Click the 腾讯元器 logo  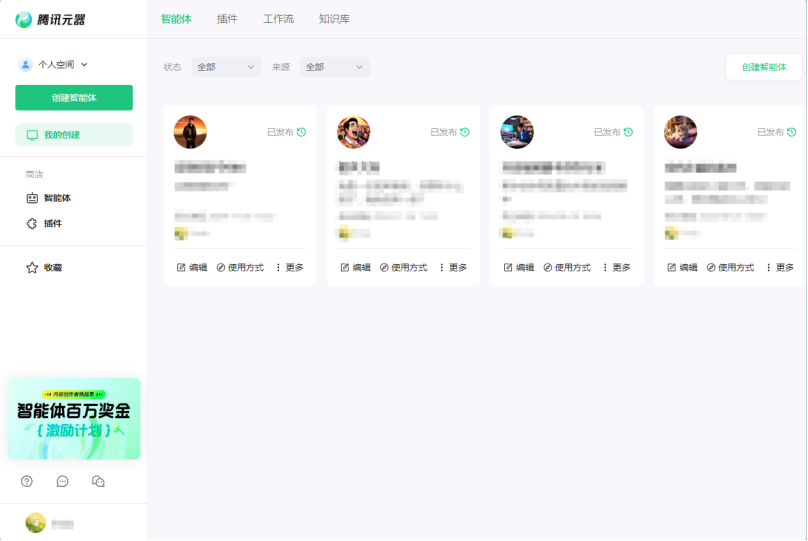pyautogui.click(x=50, y=20)
